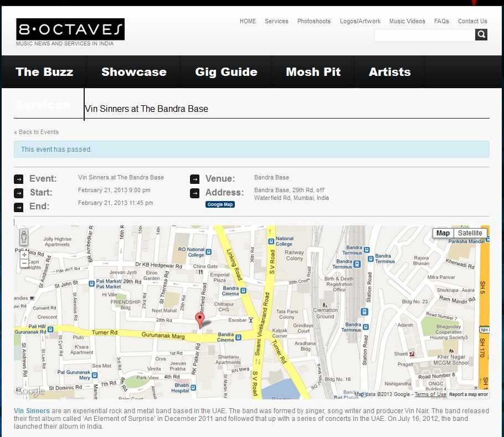Open map Terms of Use link
This screenshot has width=504, height=437.
click(x=430, y=394)
